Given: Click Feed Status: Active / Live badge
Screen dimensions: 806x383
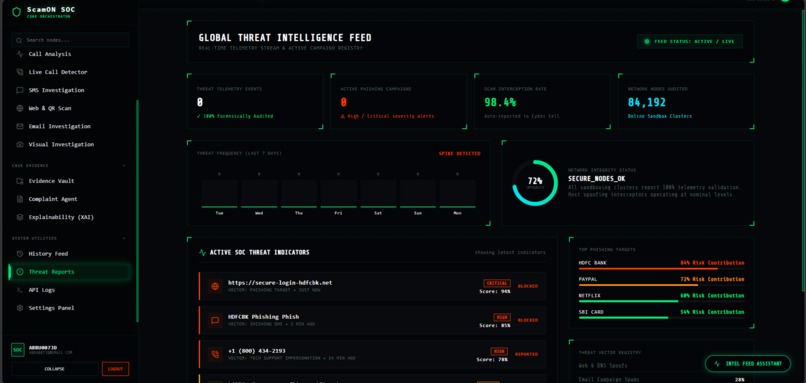Looking at the screenshot, I should click(689, 42).
